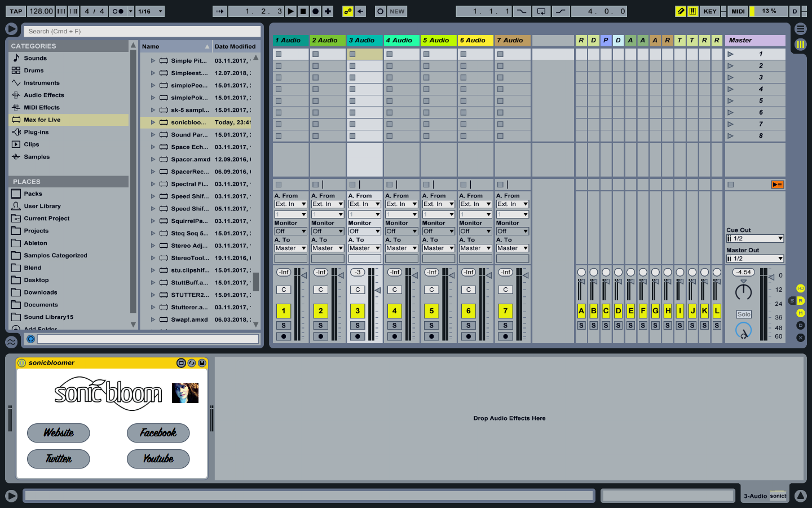Open Samples category in browser sidebar
Viewport: 812px width, 508px height.
click(37, 157)
